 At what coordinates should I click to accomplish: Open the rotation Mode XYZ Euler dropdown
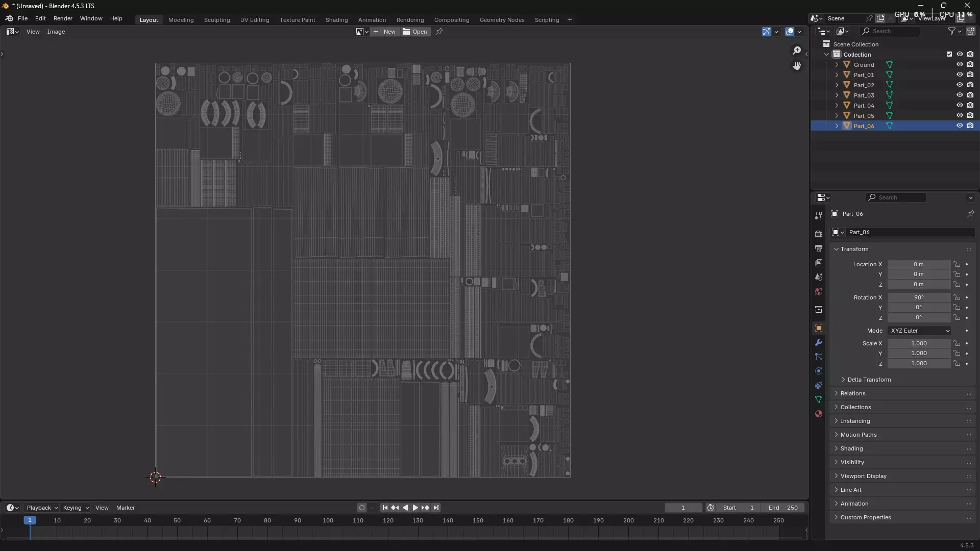(x=920, y=331)
